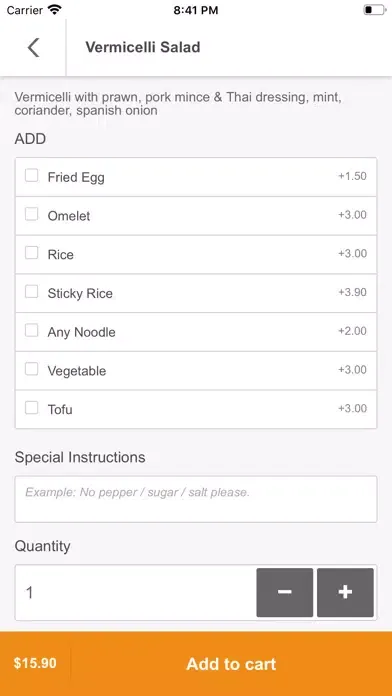
Task: Tap the 8:41 PM clock in status bar
Action: coord(196,10)
